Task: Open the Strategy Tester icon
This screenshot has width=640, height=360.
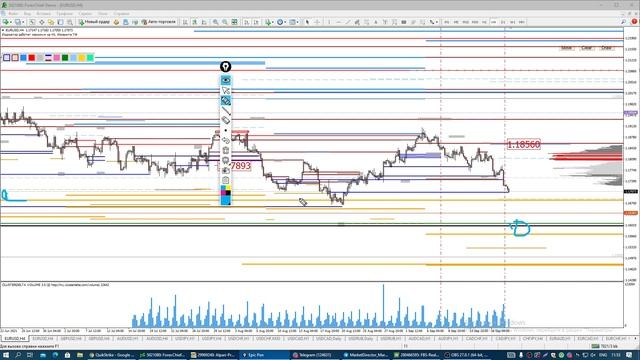Action: (70, 22)
